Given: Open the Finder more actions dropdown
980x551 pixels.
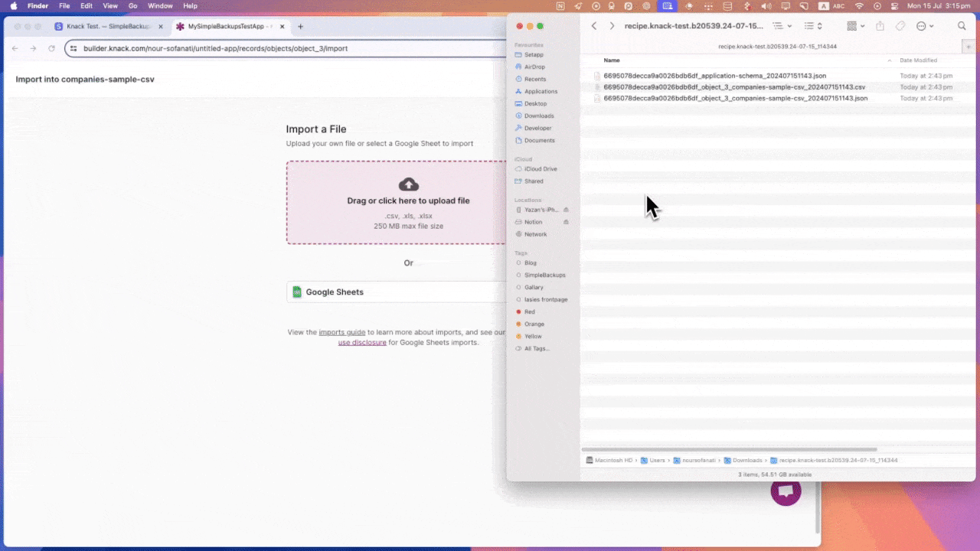Looking at the screenshot, I should pos(925,26).
